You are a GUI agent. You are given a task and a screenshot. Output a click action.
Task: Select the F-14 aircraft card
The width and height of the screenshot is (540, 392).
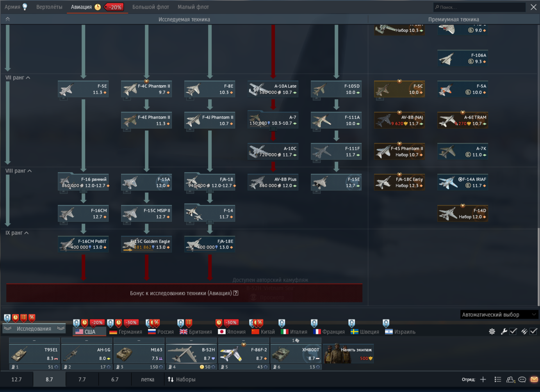pos(210,213)
